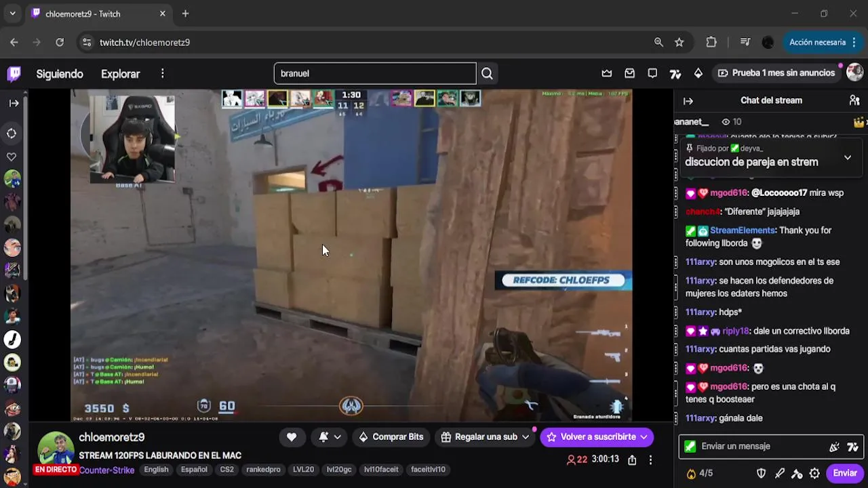Screen dimensions: 868x488
Task: Open chat settings gear icon
Action: (x=814, y=474)
